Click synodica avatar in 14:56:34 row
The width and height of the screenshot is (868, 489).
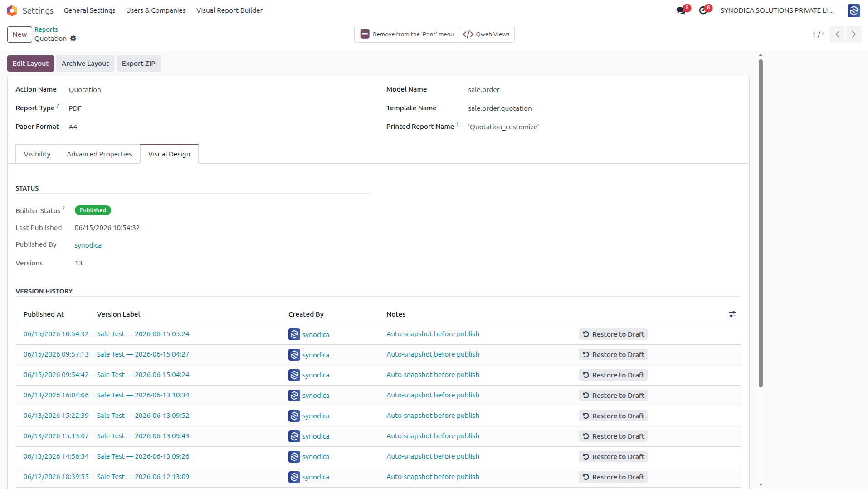click(294, 457)
